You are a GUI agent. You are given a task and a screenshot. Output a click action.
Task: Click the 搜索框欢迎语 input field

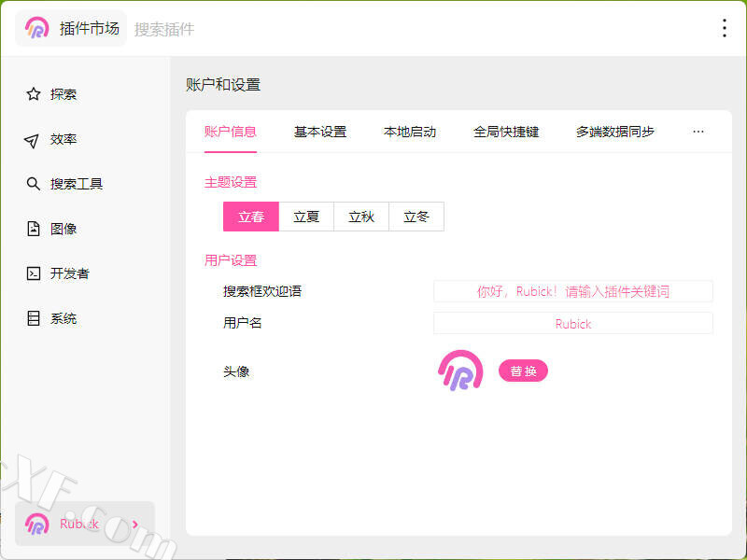(x=573, y=291)
